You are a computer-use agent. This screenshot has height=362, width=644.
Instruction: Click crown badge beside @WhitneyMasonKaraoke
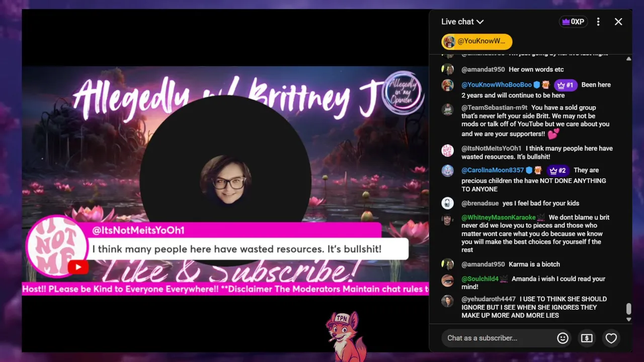pos(541,218)
